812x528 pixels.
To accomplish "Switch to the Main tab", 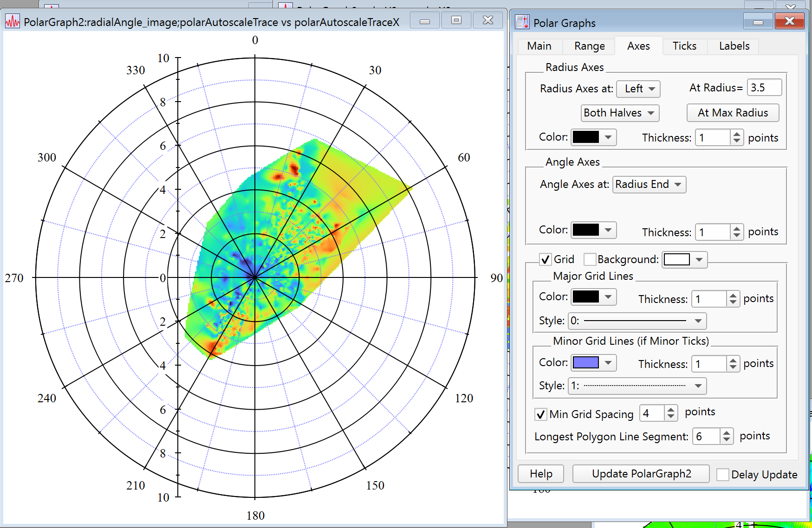I will pyautogui.click(x=539, y=46).
